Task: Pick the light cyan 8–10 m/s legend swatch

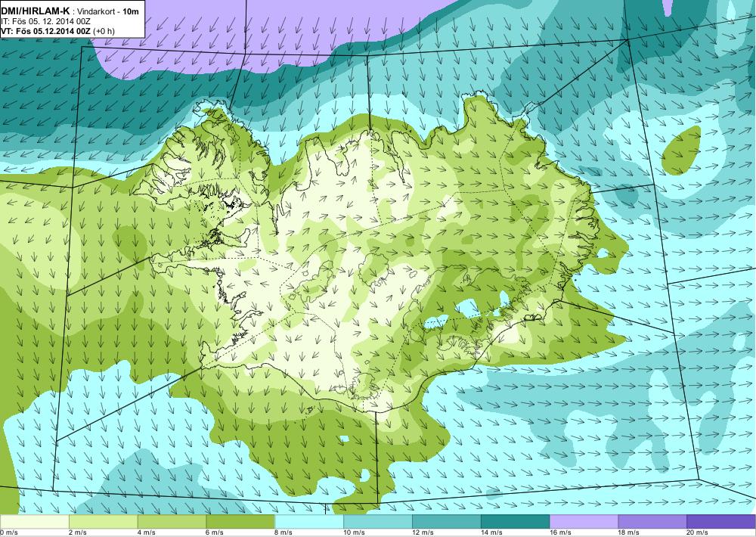Action: point(309,522)
